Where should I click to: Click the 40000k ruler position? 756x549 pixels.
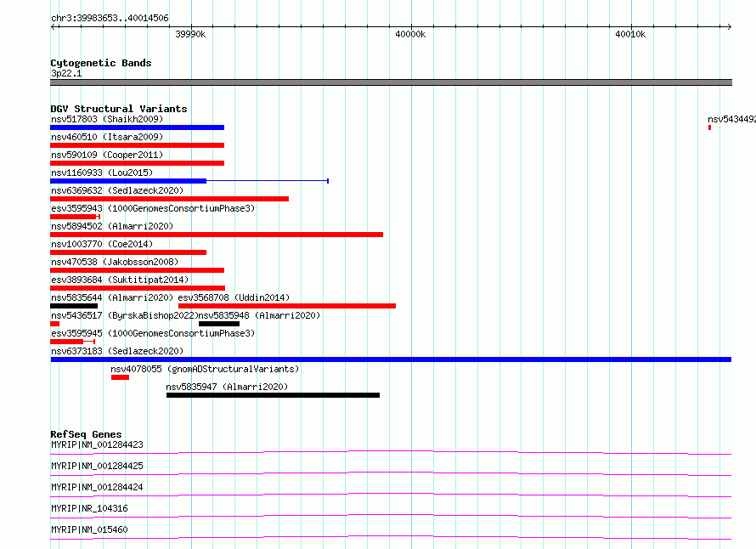[410, 34]
